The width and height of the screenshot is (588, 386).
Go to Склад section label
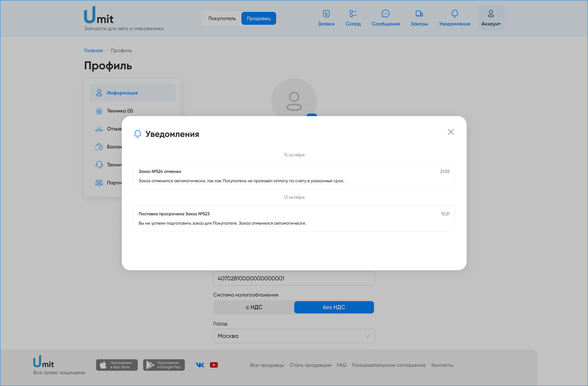pos(353,24)
